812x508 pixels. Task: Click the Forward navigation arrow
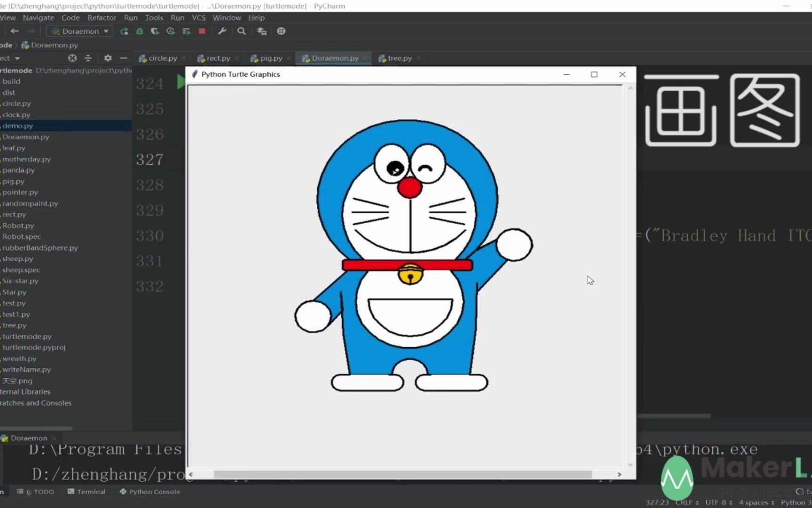[x=31, y=31]
